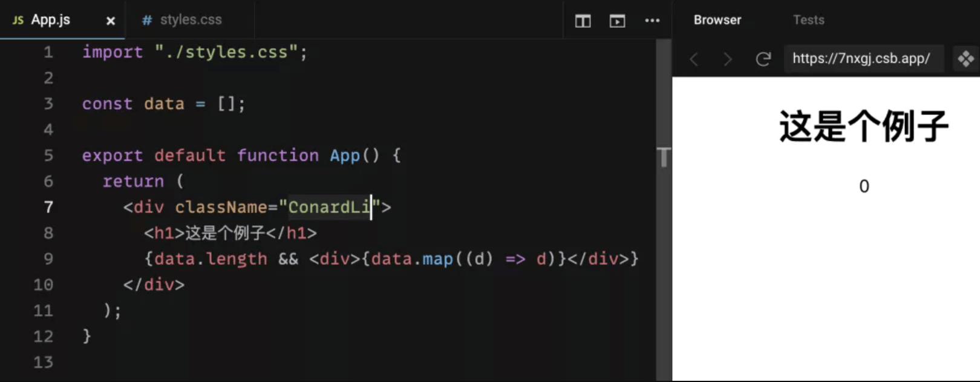Click the editor vertical scrollbar thumb
The height and width of the screenshot is (382, 980).
[x=664, y=157]
